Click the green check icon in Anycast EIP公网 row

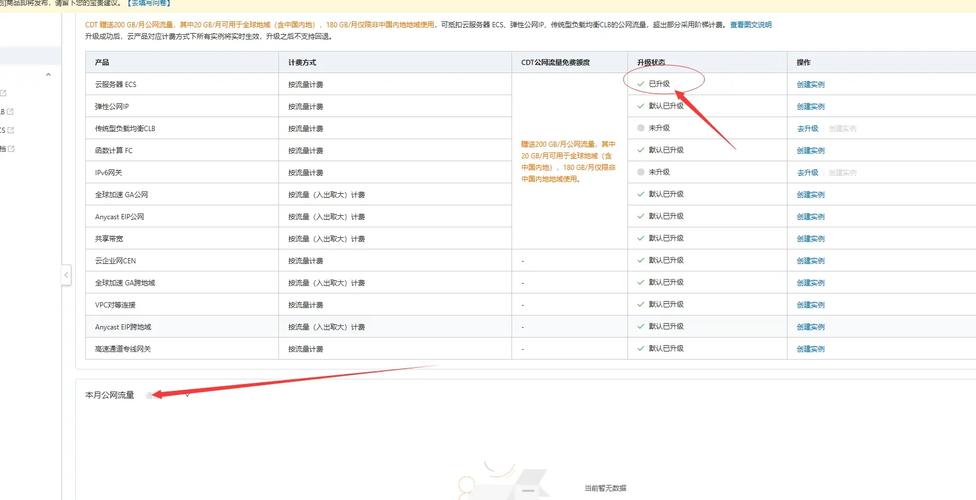640,216
